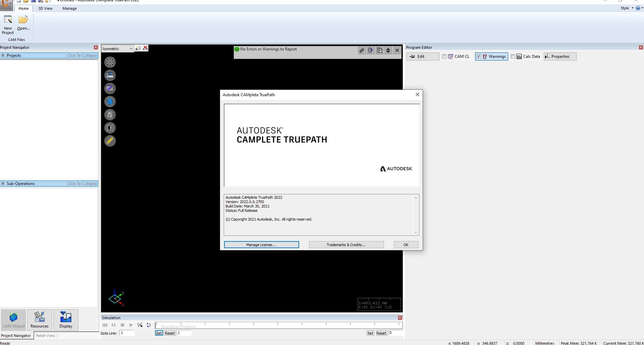Click scroll down arrow in About info box
The width and height of the screenshot is (644, 345).
[x=416, y=232]
